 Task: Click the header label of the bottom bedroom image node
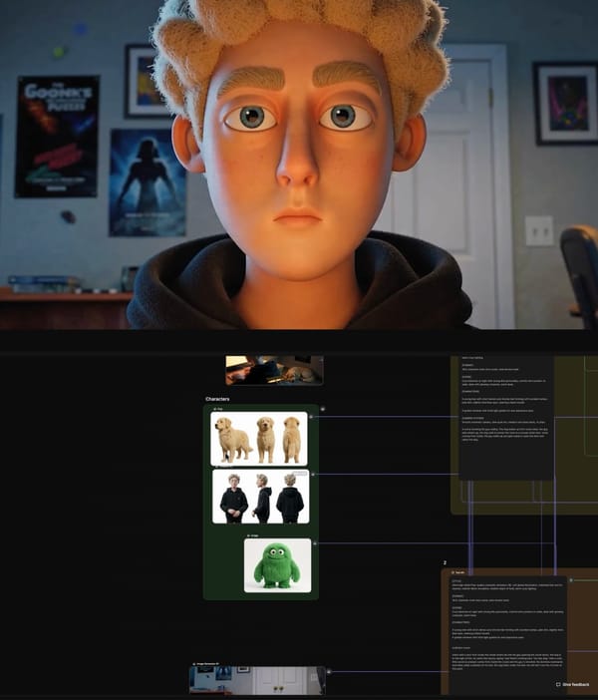point(205,664)
